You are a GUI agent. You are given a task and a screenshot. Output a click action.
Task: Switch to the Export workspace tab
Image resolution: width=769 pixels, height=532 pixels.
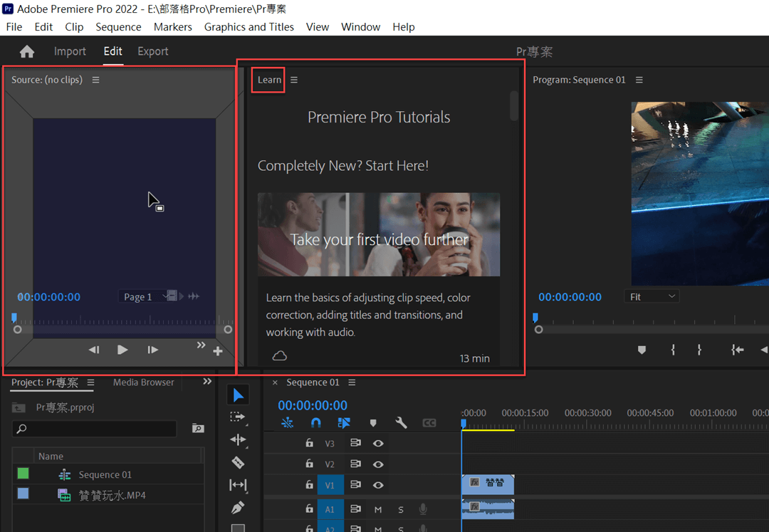(x=153, y=51)
